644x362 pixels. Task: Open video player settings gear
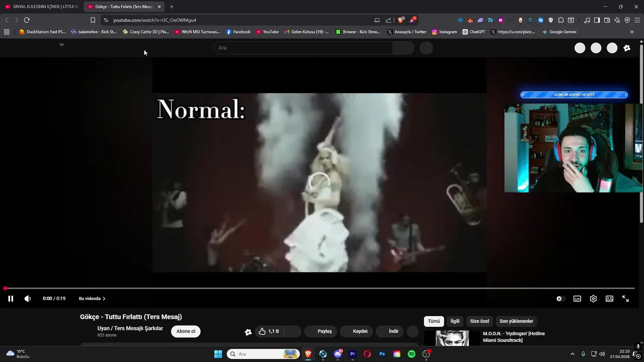(593, 299)
